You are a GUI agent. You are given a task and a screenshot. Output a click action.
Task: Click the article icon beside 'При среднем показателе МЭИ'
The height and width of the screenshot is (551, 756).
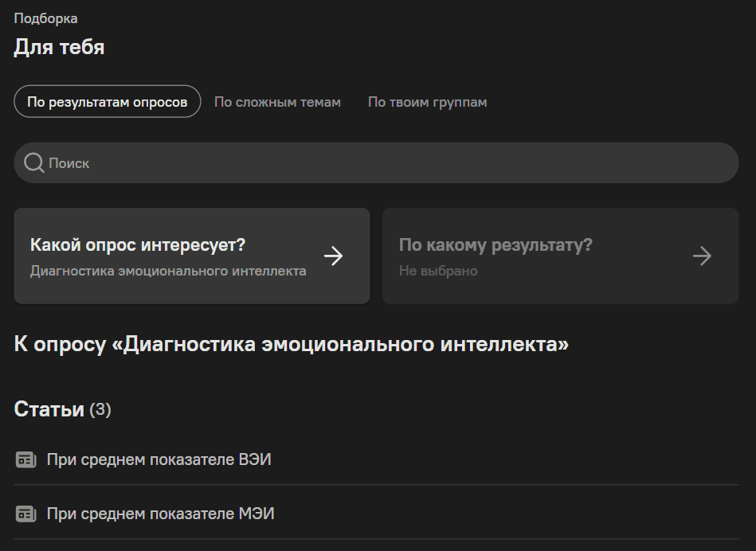(26, 514)
